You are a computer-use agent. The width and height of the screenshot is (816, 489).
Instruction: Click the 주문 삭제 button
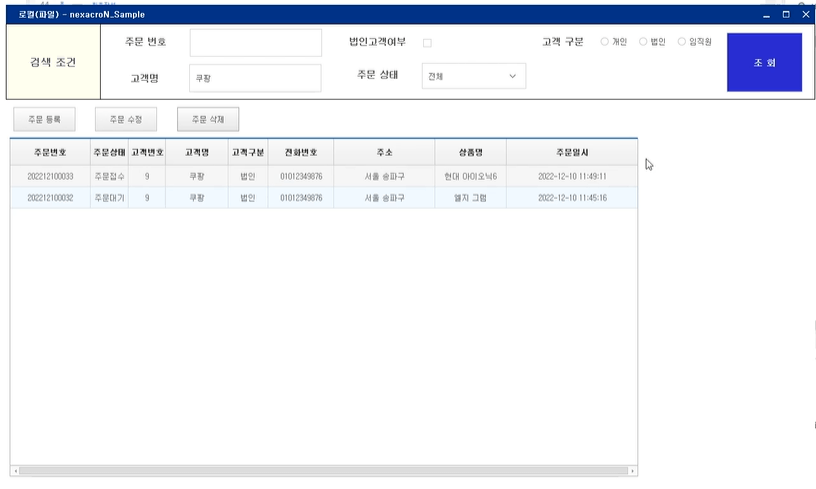coord(208,120)
